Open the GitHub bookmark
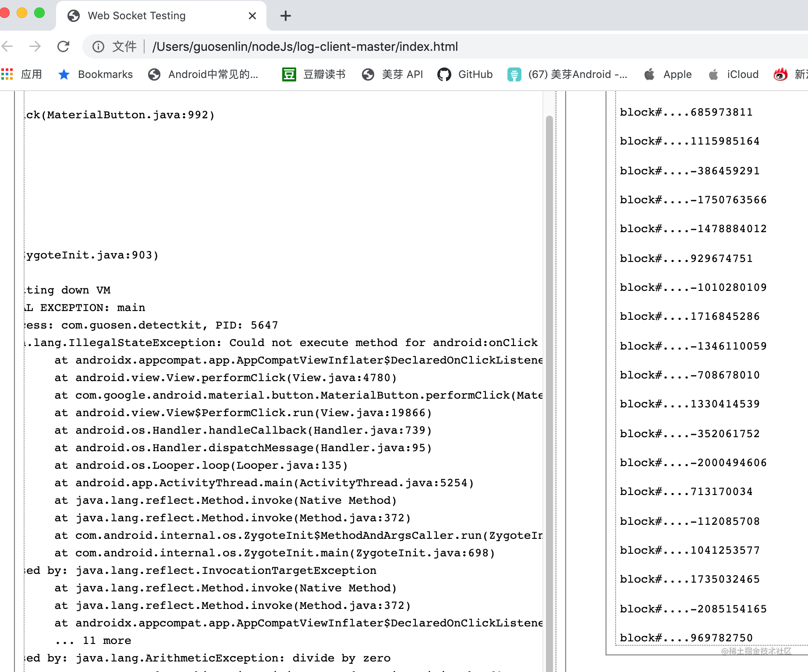 click(465, 74)
